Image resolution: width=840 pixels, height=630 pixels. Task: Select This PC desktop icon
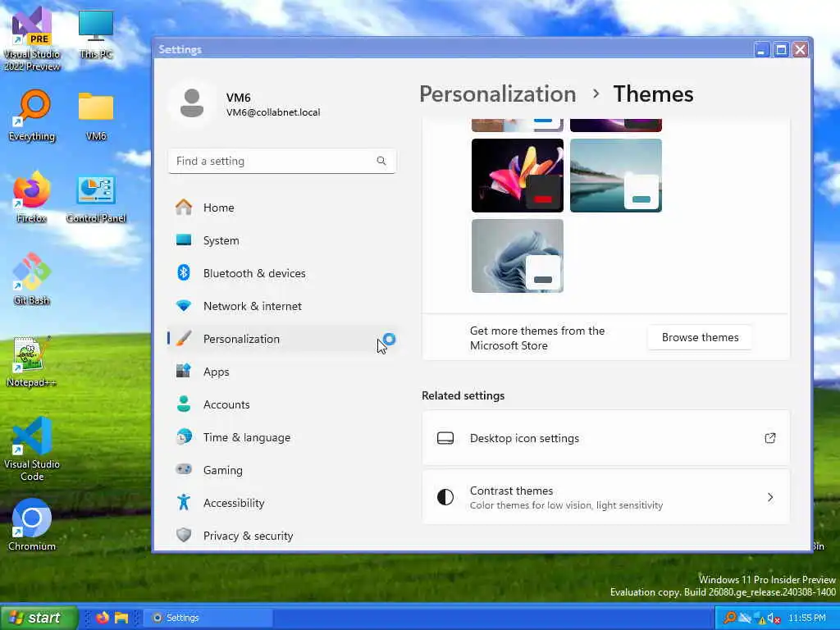coord(96,34)
